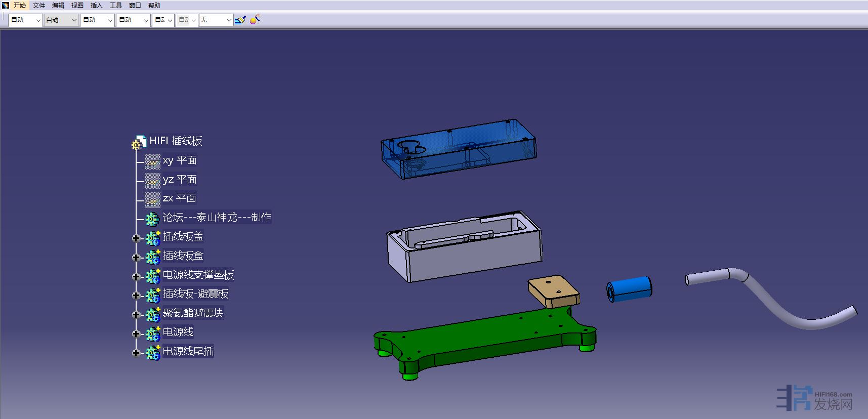Select the 插线板-避震板 tree label

pos(195,294)
